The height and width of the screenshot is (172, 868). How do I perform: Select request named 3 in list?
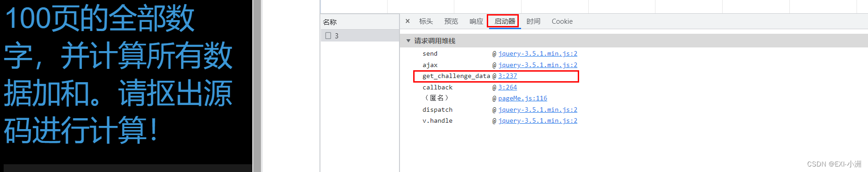pyautogui.click(x=360, y=36)
